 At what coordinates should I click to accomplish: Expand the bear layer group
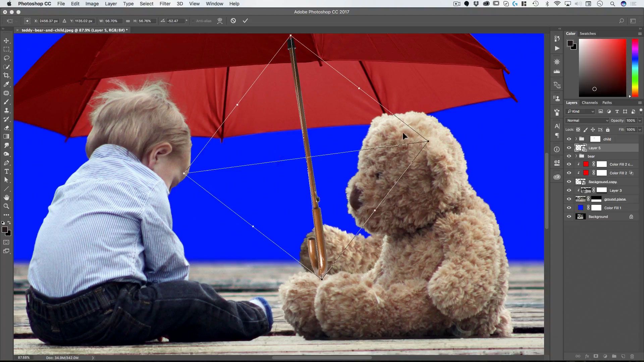[576, 156]
